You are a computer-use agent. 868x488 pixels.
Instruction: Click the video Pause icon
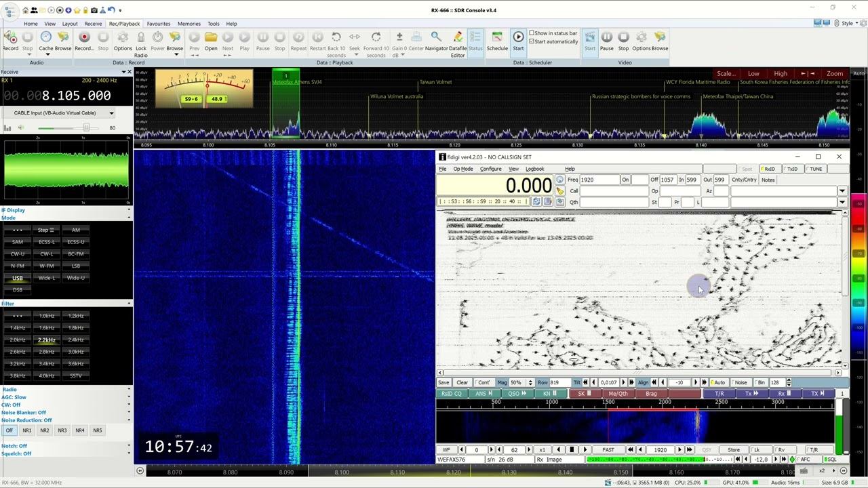click(606, 38)
